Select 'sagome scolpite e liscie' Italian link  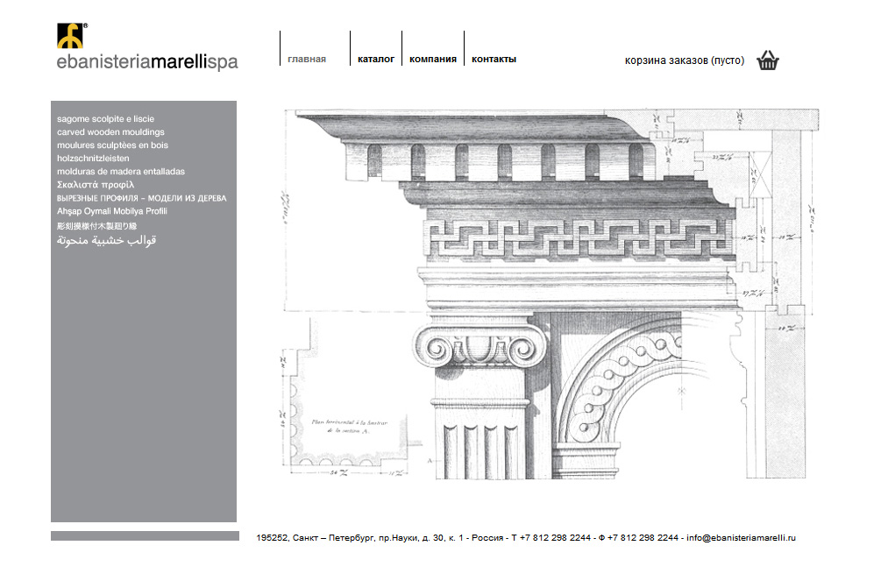pyautogui.click(x=105, y=119)
